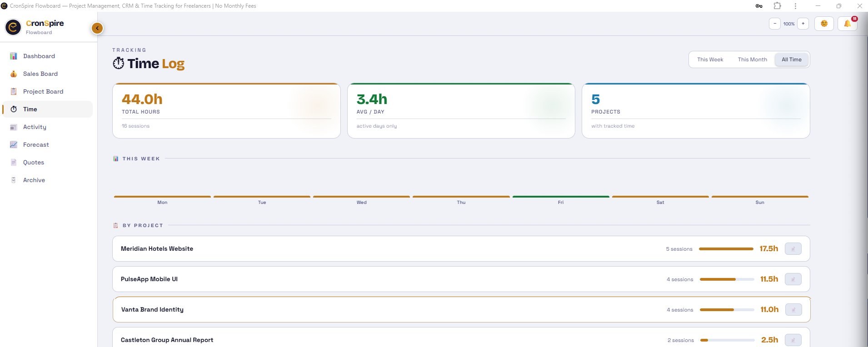The height and width of the screenshot is (347, 868).
Task: Switch the filter to This Month
Action: (x=752, y=59)
